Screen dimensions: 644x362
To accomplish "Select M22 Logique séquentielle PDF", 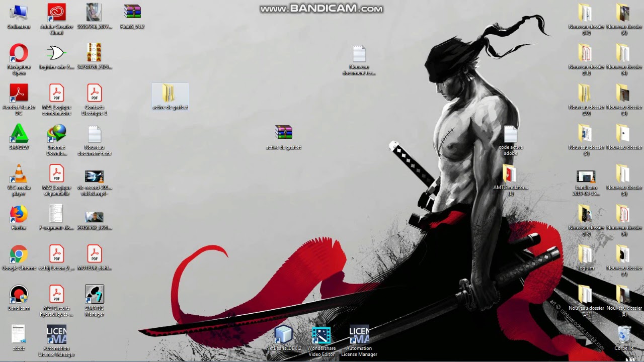I will point(56,180).
